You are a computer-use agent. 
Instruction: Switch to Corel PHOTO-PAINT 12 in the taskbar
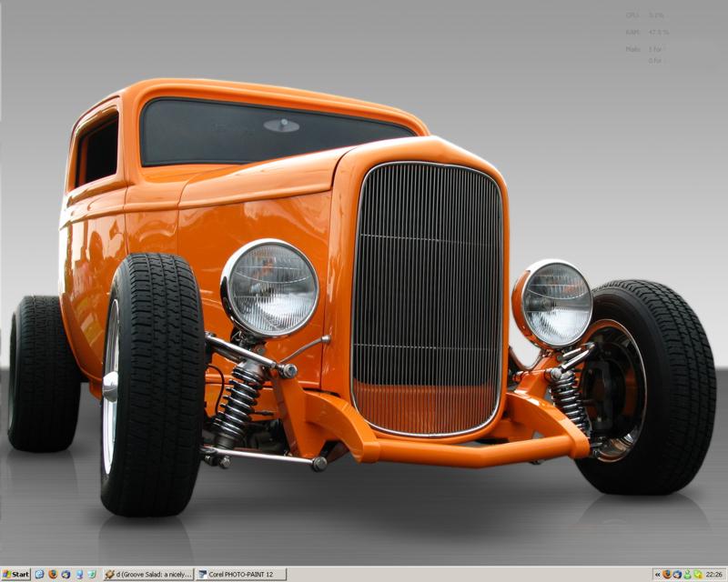(x=241, y=575)
